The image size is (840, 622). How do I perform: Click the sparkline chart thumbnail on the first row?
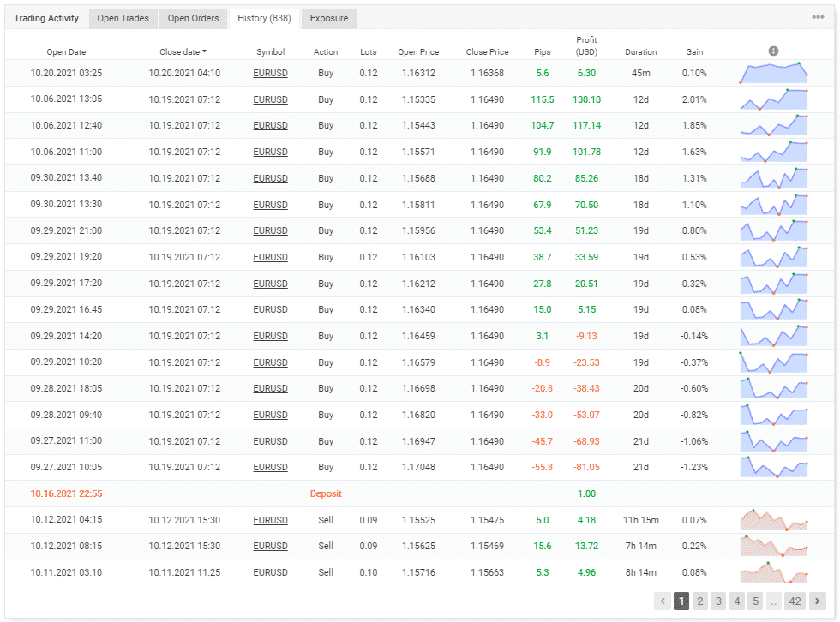pos(773,73)
